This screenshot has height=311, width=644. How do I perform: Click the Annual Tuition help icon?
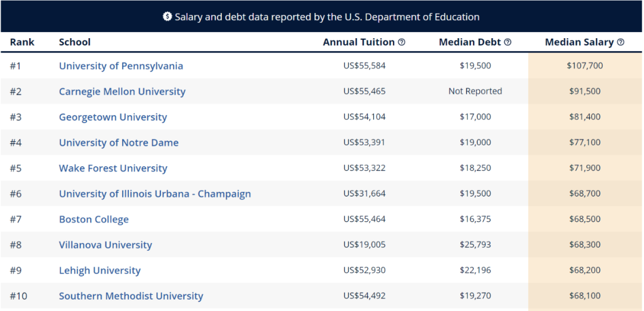402,42
